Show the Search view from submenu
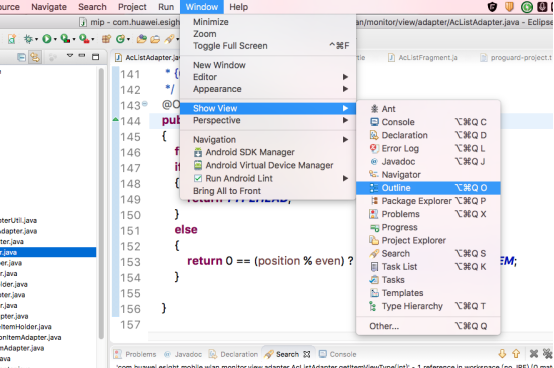This screenshot has height=368, width=554. pos(428,253)
